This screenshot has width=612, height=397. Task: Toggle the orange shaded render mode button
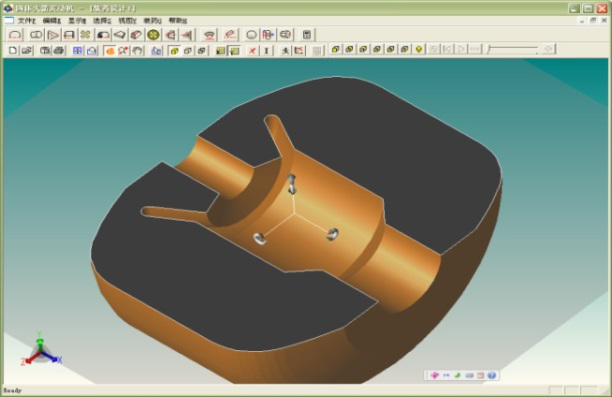(110, 50)
